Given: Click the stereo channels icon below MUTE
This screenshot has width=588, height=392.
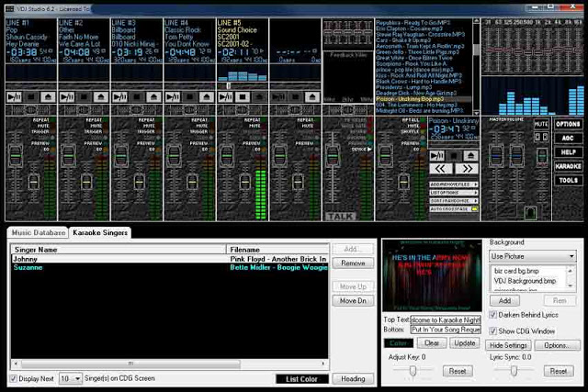Looking at the screenshot, I should 541,137.
